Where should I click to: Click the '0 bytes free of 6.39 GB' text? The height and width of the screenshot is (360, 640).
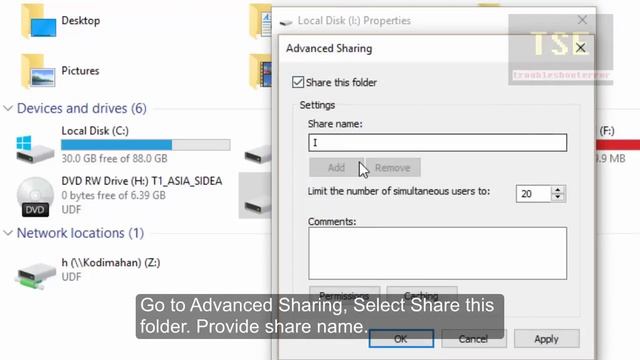113,196
